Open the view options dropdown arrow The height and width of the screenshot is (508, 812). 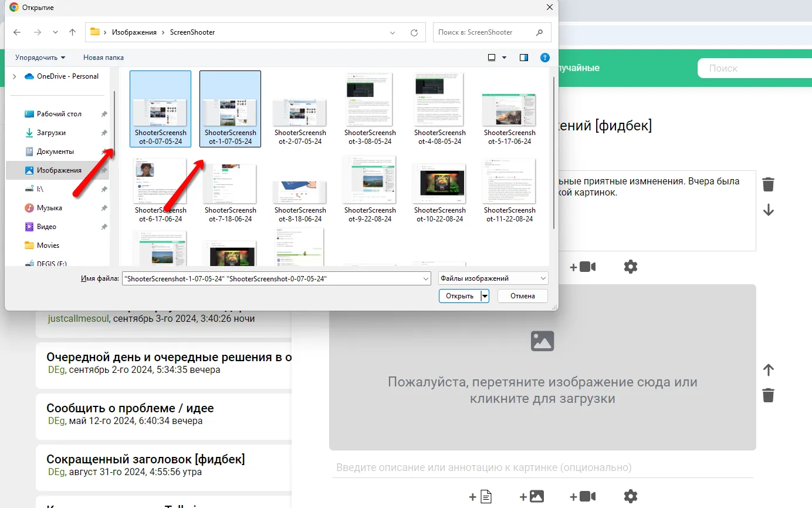504,58
